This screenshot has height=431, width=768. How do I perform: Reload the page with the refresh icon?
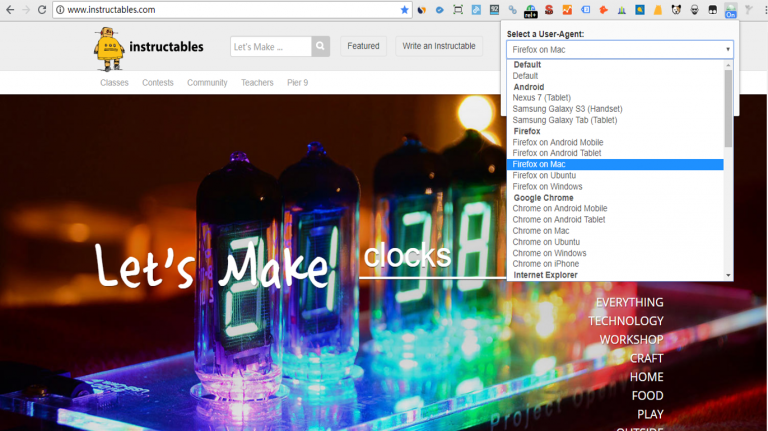(x=42, y=9)
